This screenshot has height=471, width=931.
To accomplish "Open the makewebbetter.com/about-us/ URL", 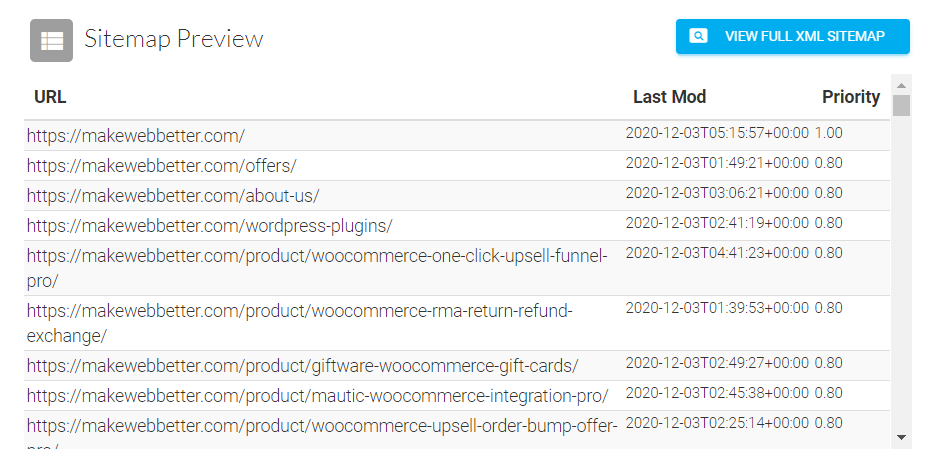I will (x=173, y=196).
